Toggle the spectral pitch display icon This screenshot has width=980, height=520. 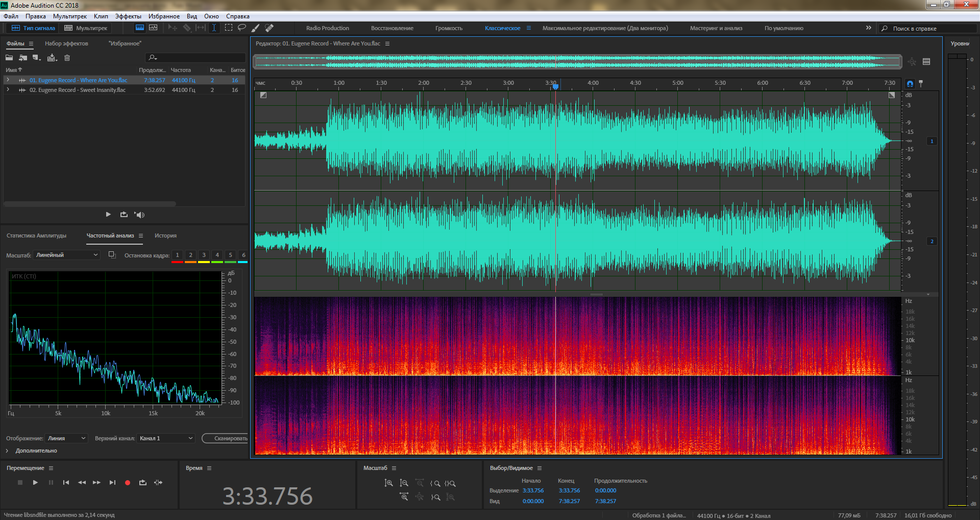(153, 28)
